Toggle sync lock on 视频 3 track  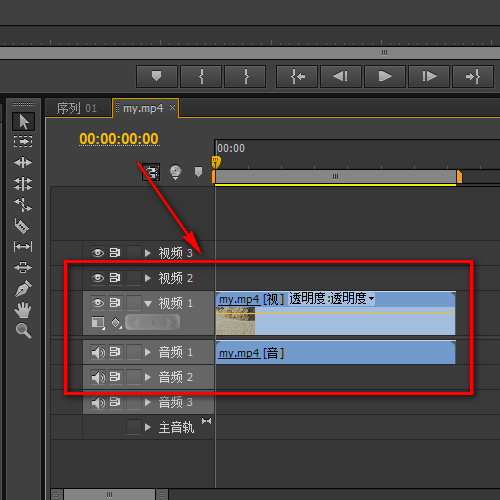(115, 253)
